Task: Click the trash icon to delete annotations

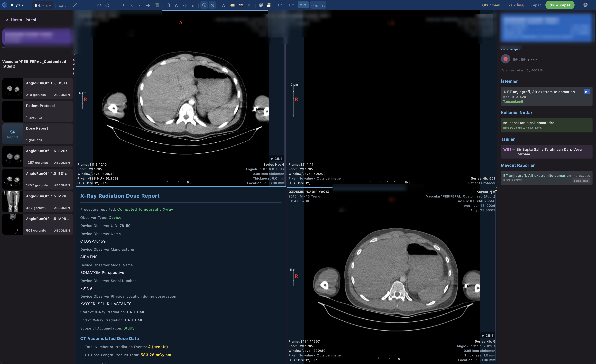Action: pos(157,5)
